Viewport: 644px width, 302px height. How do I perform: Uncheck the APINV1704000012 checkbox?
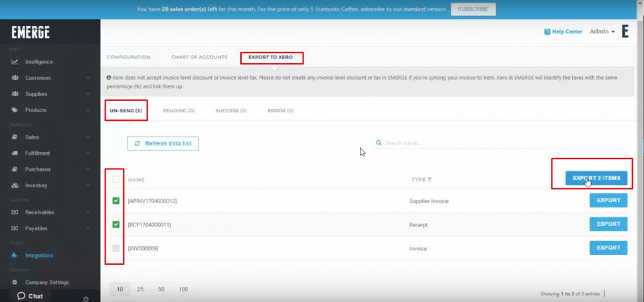[116, 200]
